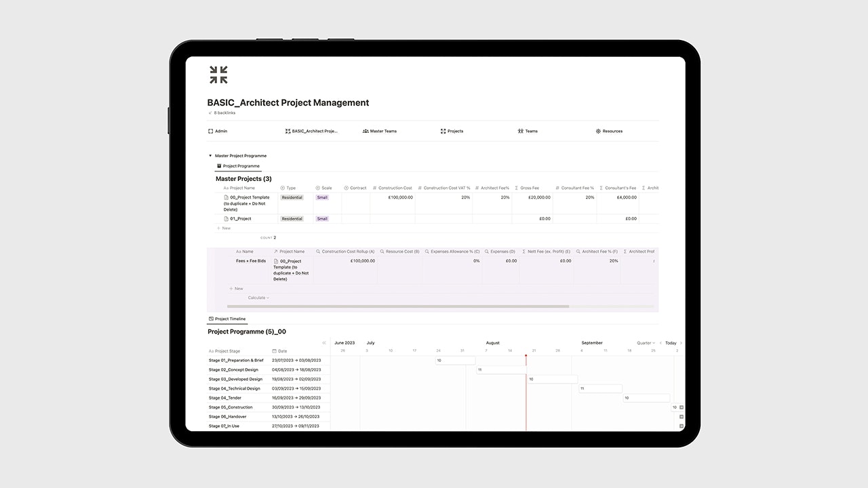
Task: Open the Quarter timeline scale dropdown
Action: click(x=646, y=343)
